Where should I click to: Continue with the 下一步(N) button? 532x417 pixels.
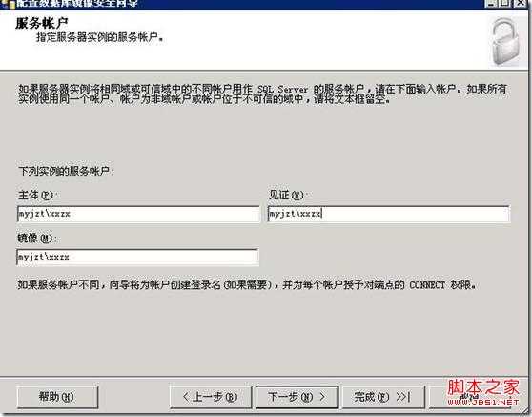[297, 397]
